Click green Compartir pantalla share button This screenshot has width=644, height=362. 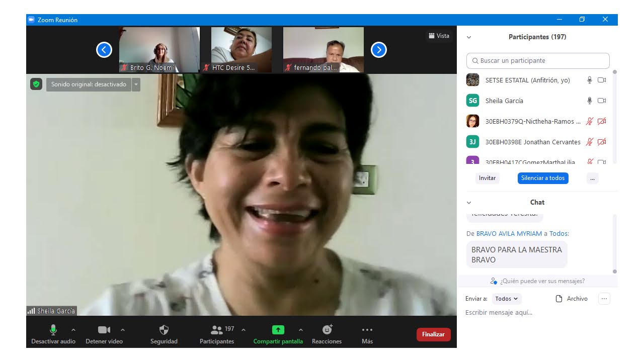[x=278, y=334]
